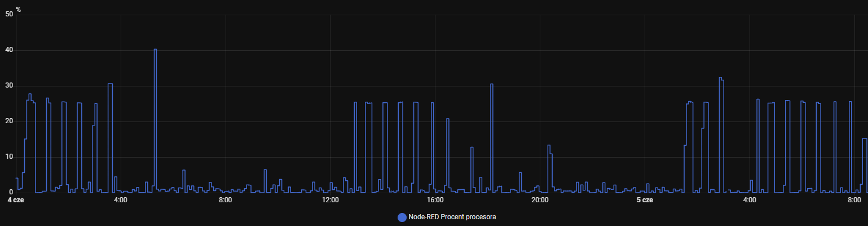Click the tallest 40 percent spike peak
Screen dimensions: 868x226
[x=155, y=49]
